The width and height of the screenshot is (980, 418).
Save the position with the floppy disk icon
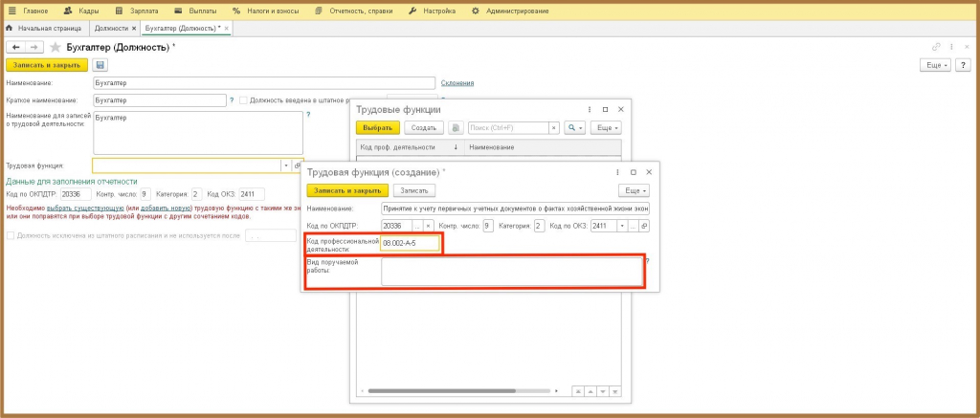point(100,65)
